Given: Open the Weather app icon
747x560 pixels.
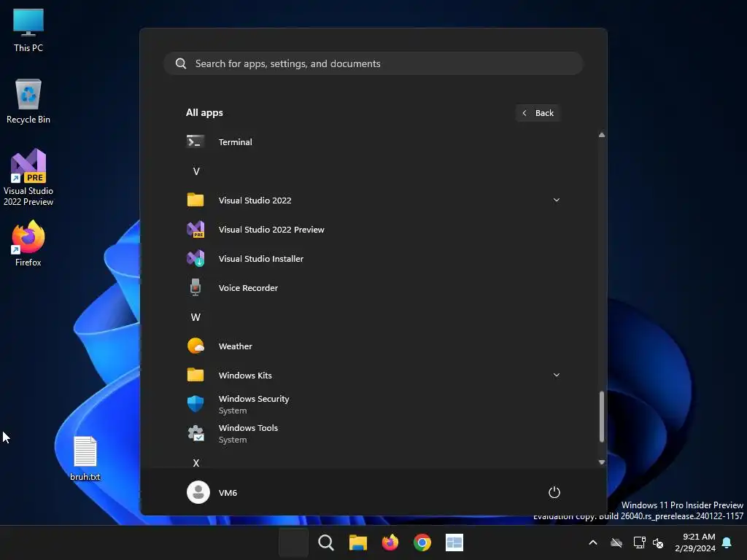Looking at the screenshot, I should point(196,346).
